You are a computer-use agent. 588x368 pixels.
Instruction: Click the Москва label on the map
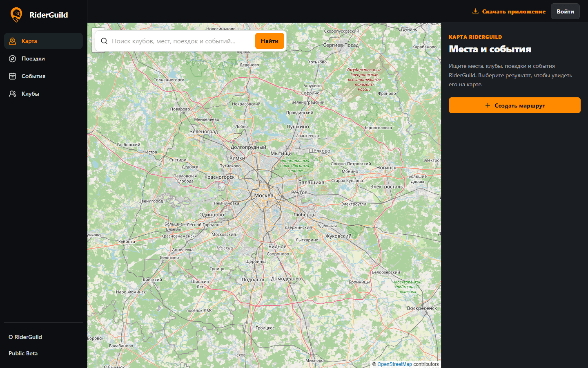264,195
